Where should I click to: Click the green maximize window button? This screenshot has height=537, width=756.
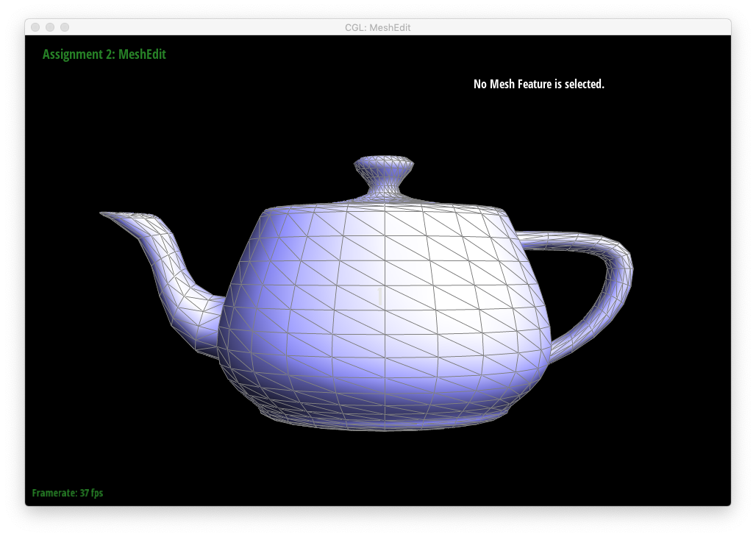(x=65, y=27)
